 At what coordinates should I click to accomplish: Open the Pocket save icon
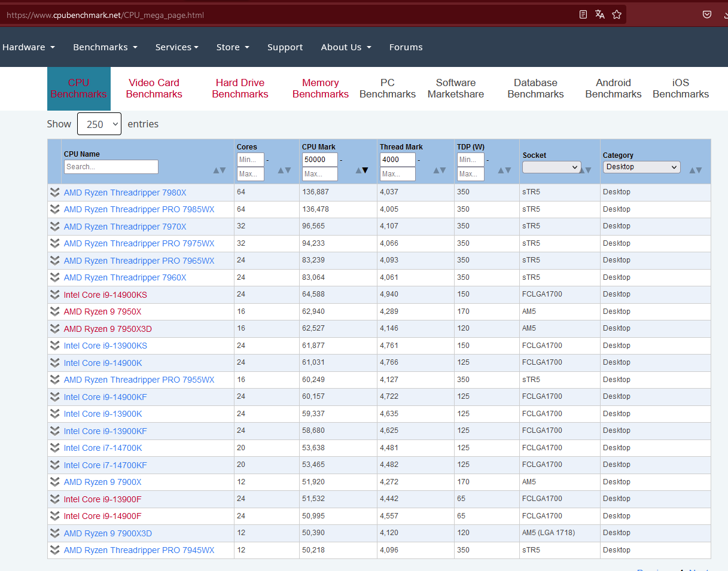click(x=707, y=14)
